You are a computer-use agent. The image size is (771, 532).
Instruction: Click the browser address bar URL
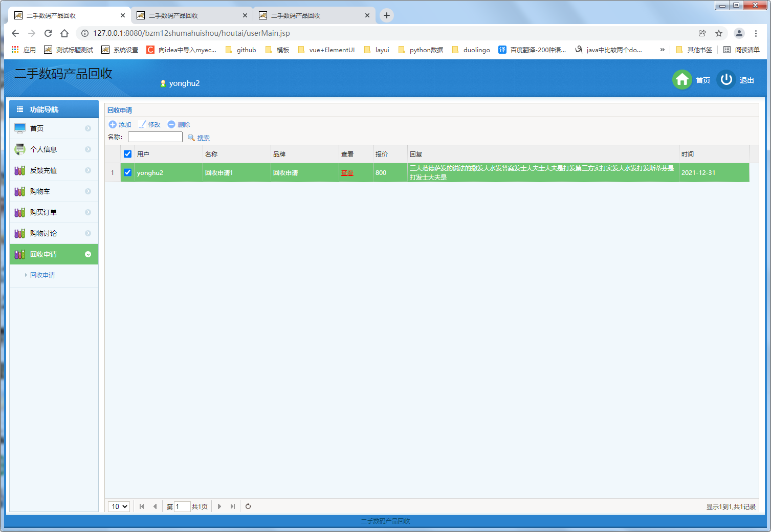pyautogui.click(x=191, y=33)
